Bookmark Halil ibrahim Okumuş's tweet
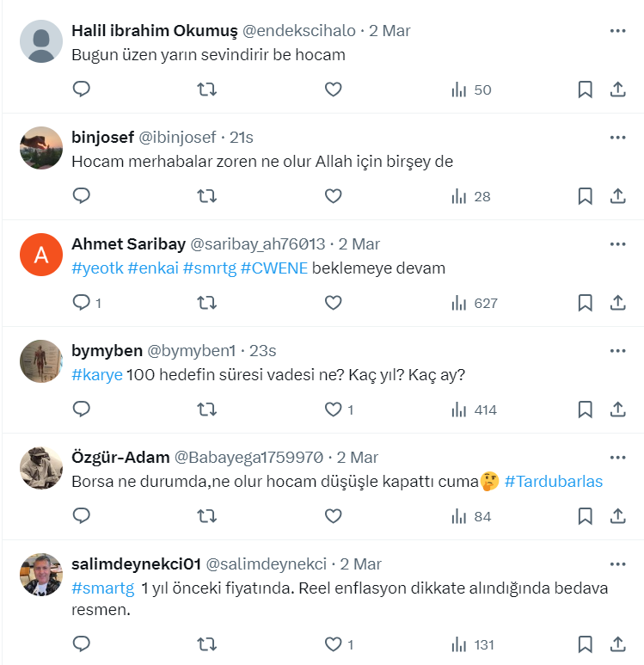 point(585,89)
